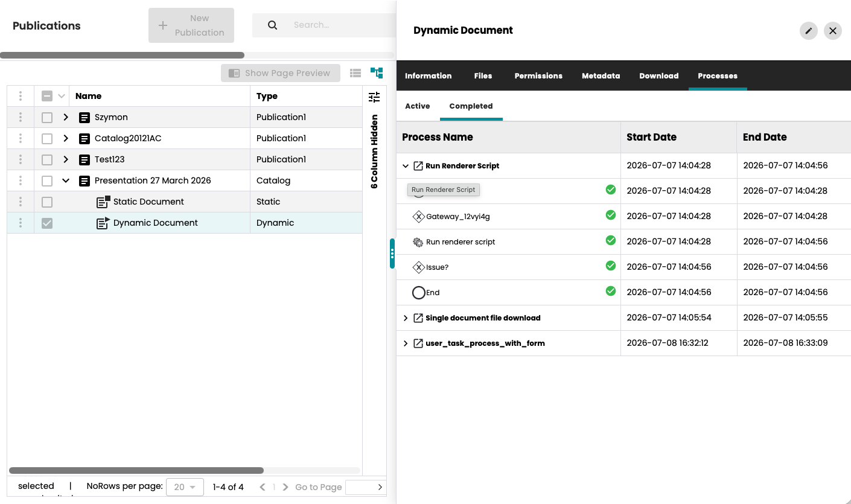Click the Static Document type icon
This screenshot has width=851, height=504.
(103, 202)
